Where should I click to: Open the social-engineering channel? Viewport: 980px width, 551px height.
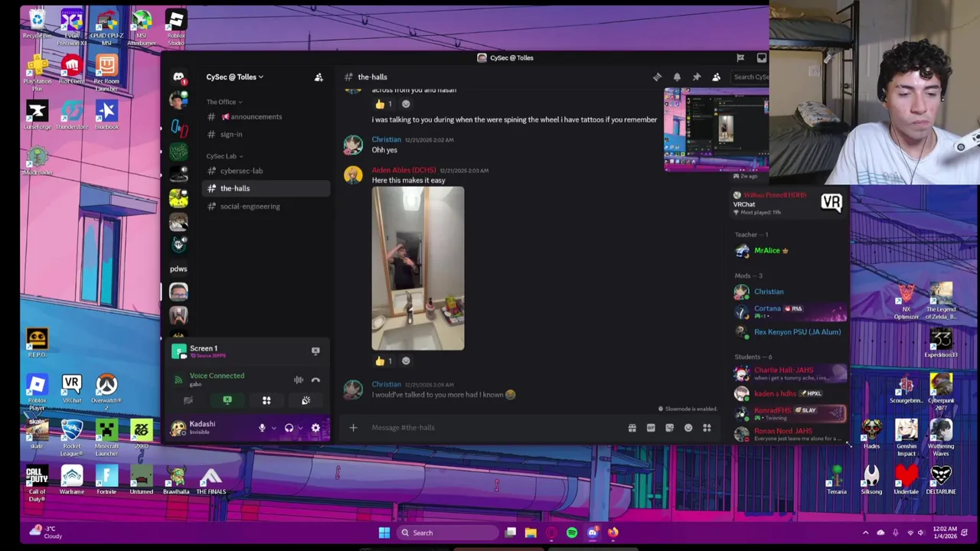pyautogui.click(x=266, y=207)
